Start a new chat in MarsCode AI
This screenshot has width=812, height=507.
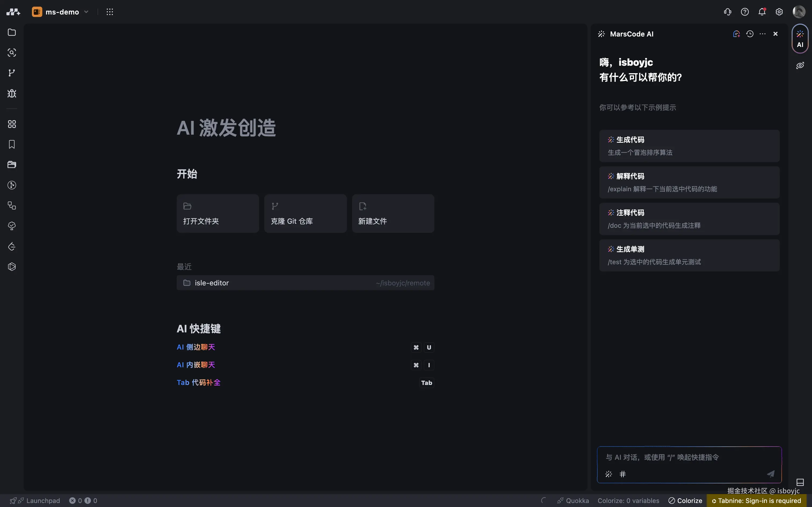[x=736, y=34]
